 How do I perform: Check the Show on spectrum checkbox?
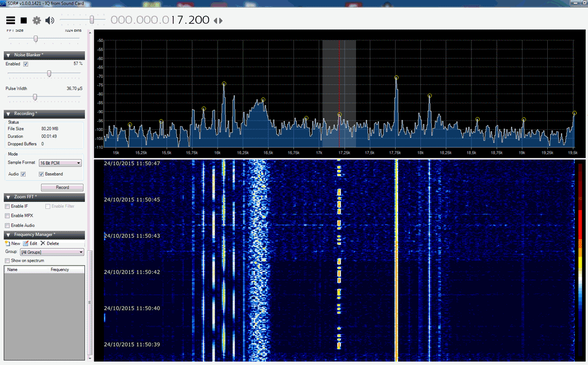pos(7,261)
